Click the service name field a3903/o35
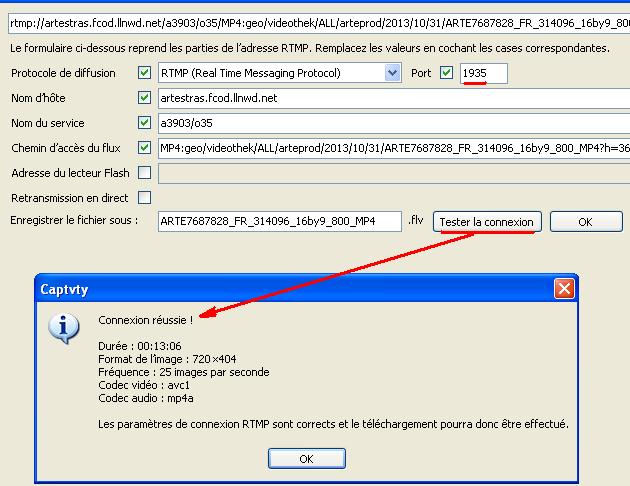 click(390, 123)
